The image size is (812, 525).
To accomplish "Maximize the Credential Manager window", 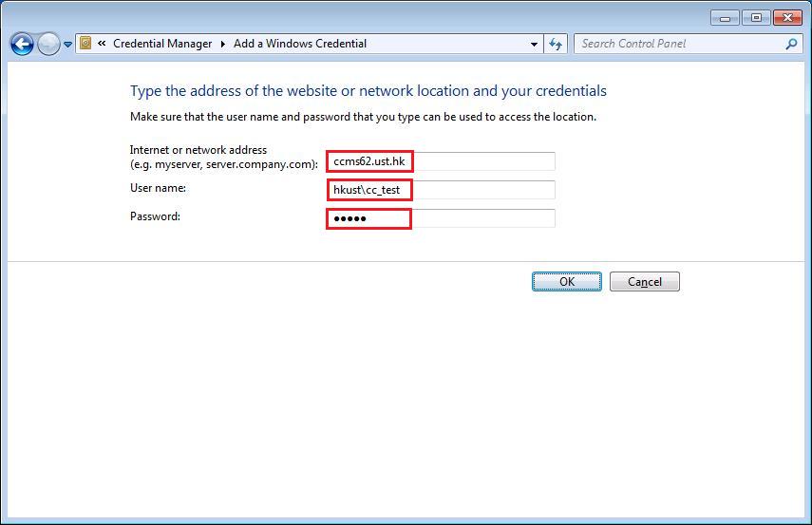I will [756, 17].
